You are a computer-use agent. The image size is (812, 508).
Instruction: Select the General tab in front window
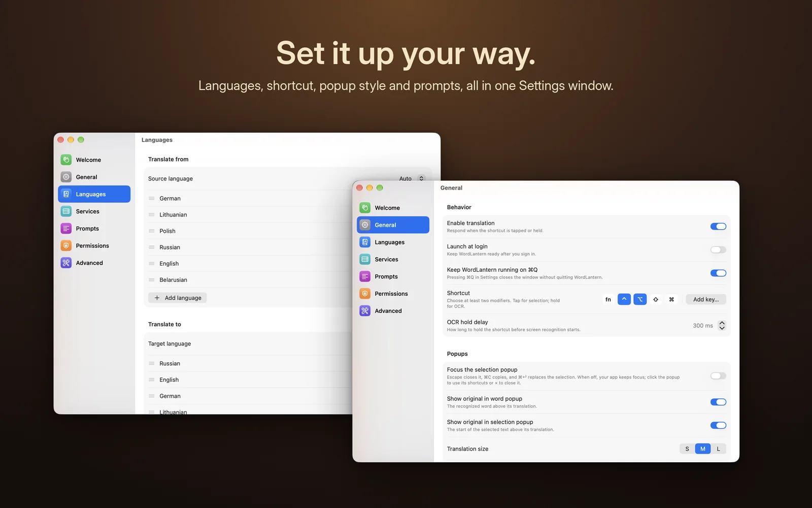click(393, 225)
